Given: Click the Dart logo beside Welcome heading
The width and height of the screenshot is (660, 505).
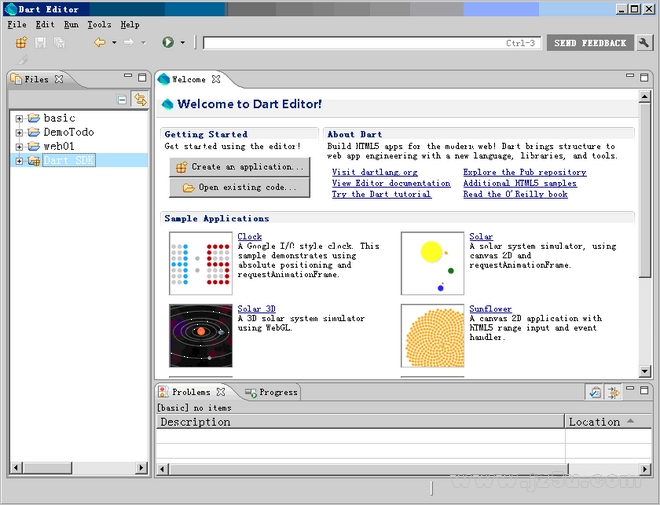Looking at the screenshot, I should coord(168,104).
